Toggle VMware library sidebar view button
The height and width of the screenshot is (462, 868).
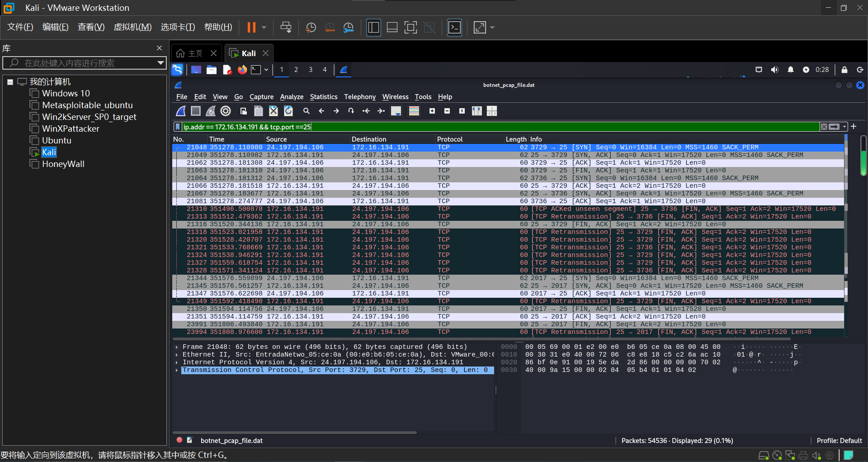(x=373, y=28)
